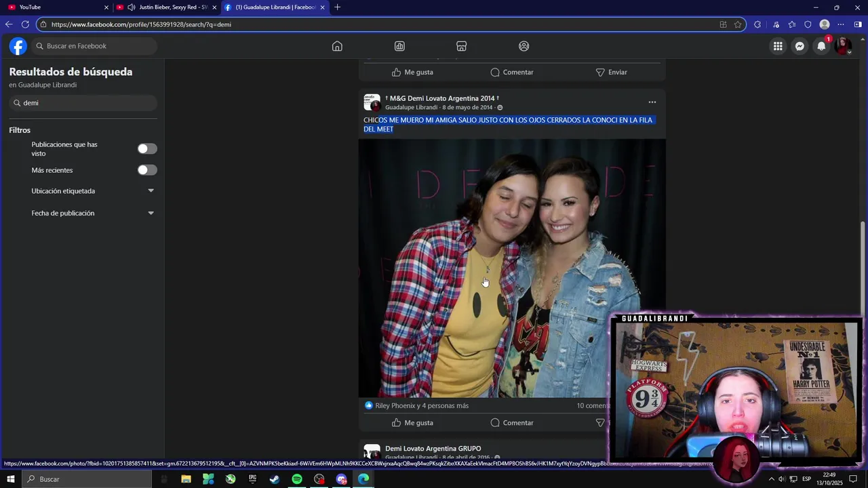Open 'M&G Demi Lovato Argentina 2014' group link
Image resolution: width=868 pixels, height=488 pixels.
442,98
